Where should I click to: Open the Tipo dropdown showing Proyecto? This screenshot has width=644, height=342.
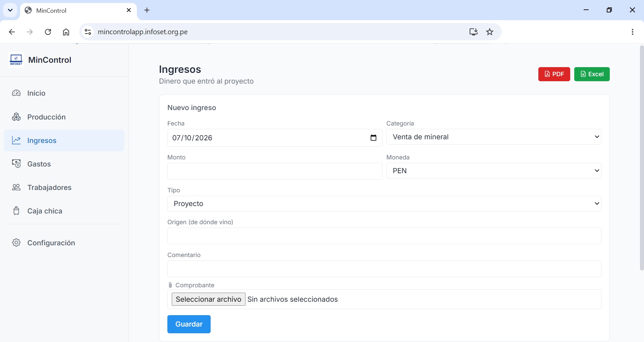[384, 204]
